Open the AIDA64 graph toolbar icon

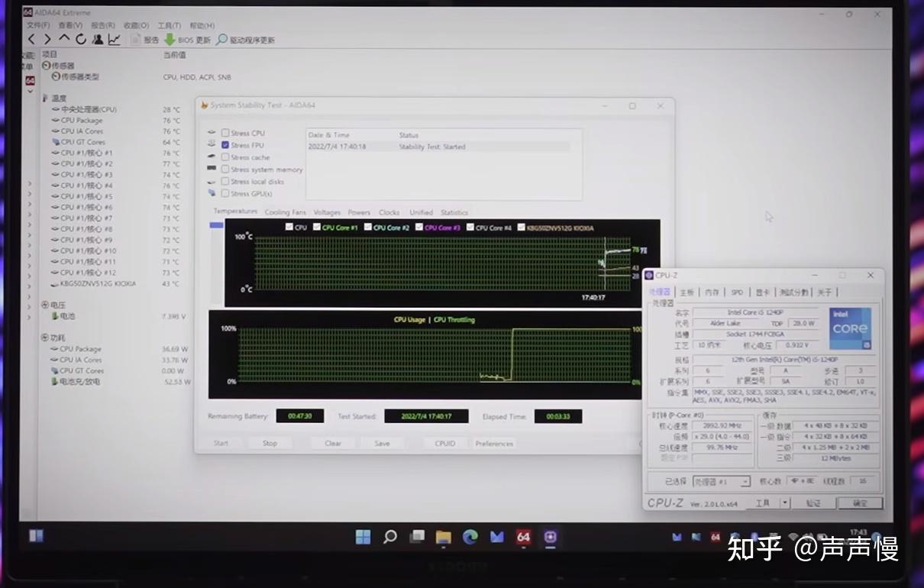pos(114,39)
